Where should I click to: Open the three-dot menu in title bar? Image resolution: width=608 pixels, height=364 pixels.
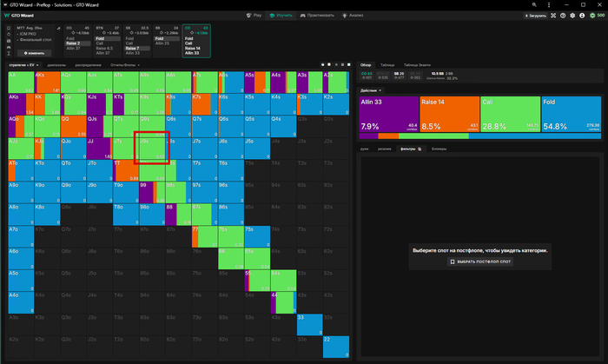point(549,4)
